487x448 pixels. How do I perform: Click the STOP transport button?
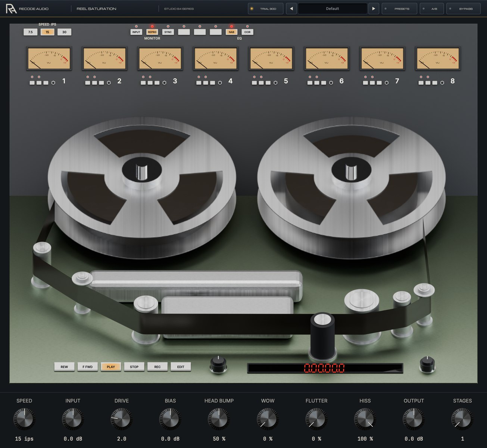pyautogui.click(x=134, y=367)
